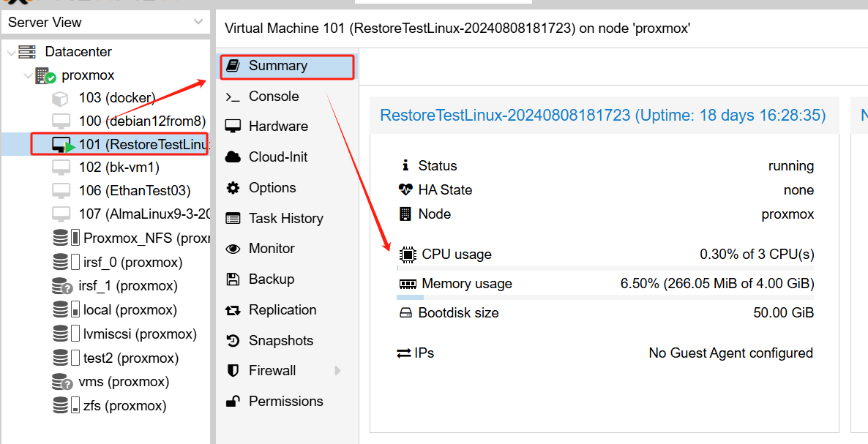The width and height of the screenshot is (868, 444).
Task: Click the Virtual Machine 101 header title
Action: point(457,29)
